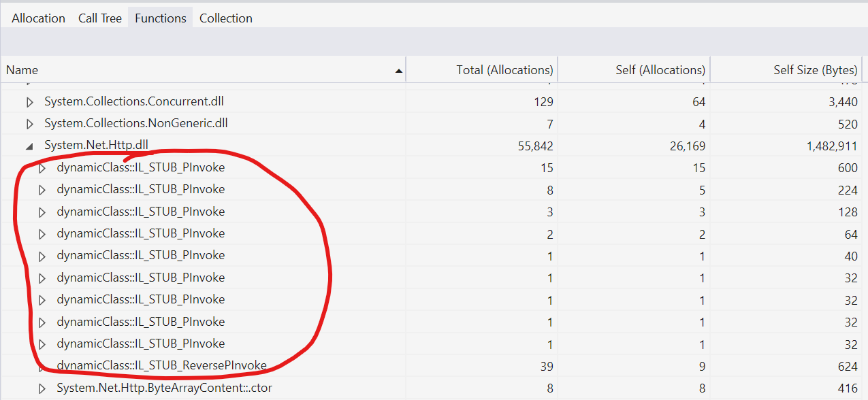Viewport: 868px width, 400px height.
Task: Click the 520 self size cell
Action: click(848, 124)
